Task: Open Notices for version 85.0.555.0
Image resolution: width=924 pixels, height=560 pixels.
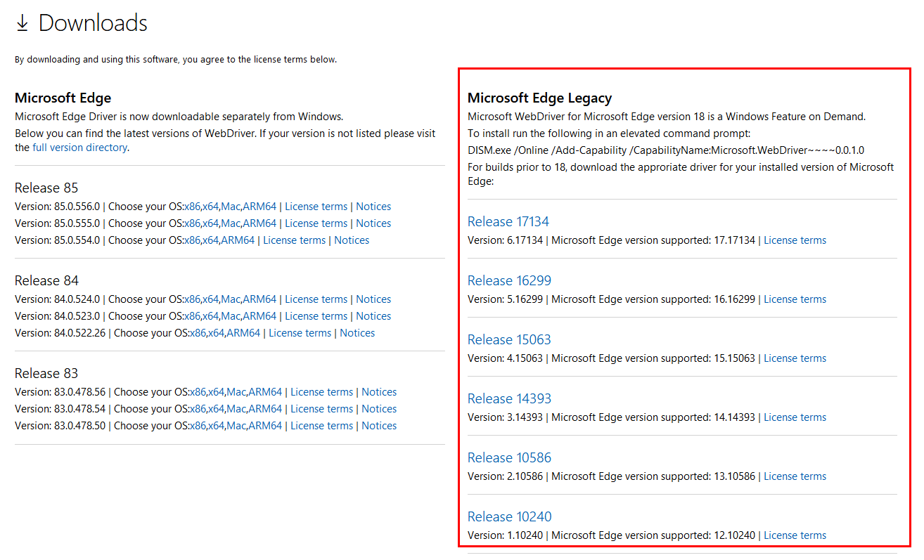Action: click(x=373, y=223)
